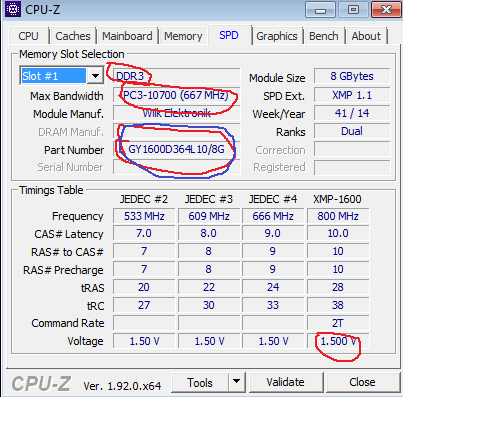Click the GY1600D364L10/8G part number
This screenshot has height=445, width=496.
(177, 149)
